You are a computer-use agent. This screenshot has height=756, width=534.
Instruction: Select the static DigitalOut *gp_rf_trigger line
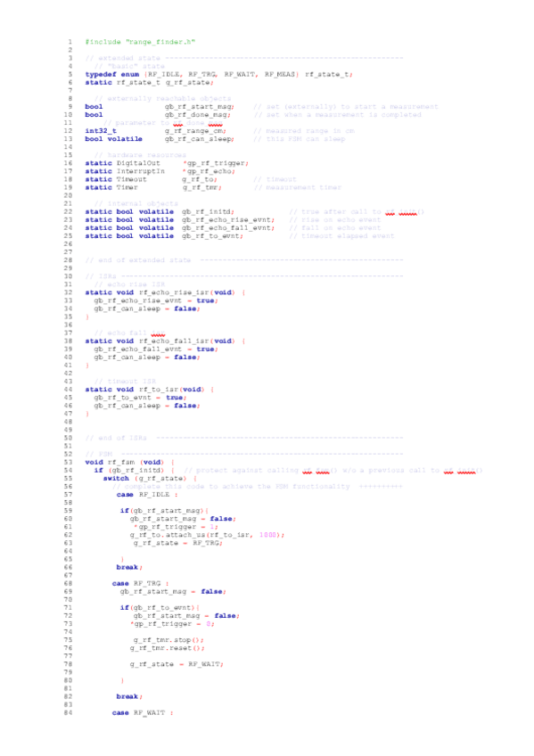tap(167, 163)
